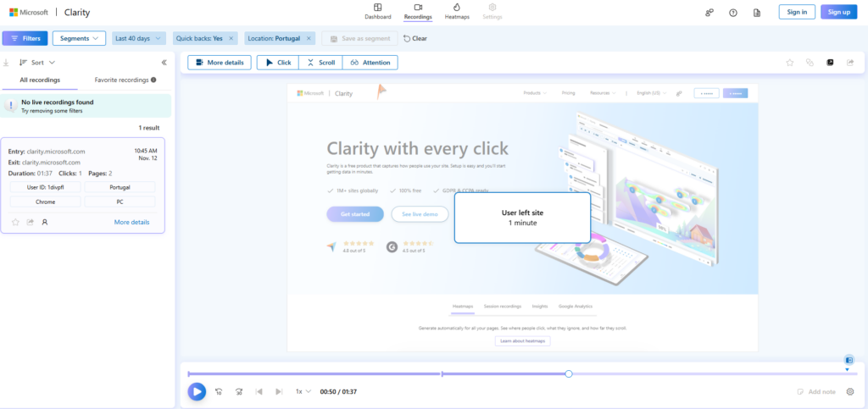The width and height of the screenshot is (868, 409).
Task: Open the Settings tab
Action: 492,12
